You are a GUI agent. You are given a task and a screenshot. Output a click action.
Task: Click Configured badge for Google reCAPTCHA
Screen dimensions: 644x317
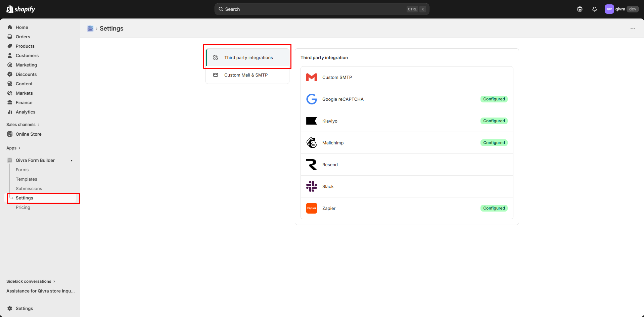(x=494, y=99)
